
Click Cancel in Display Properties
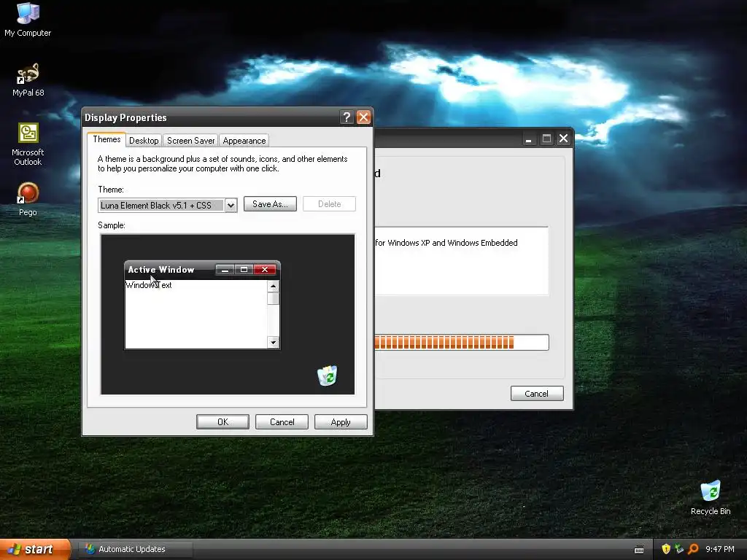coord(282,422)
